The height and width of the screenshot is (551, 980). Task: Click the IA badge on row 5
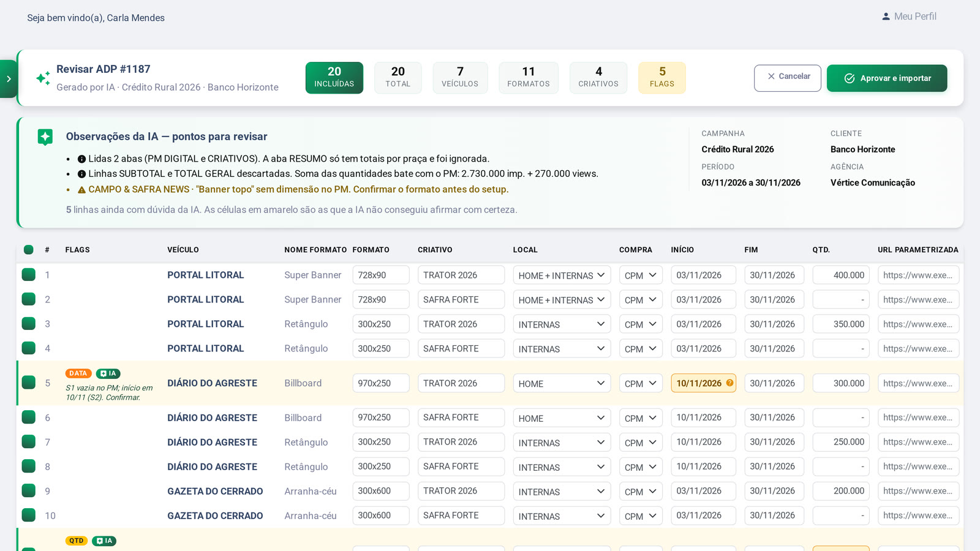pos(108,373)
